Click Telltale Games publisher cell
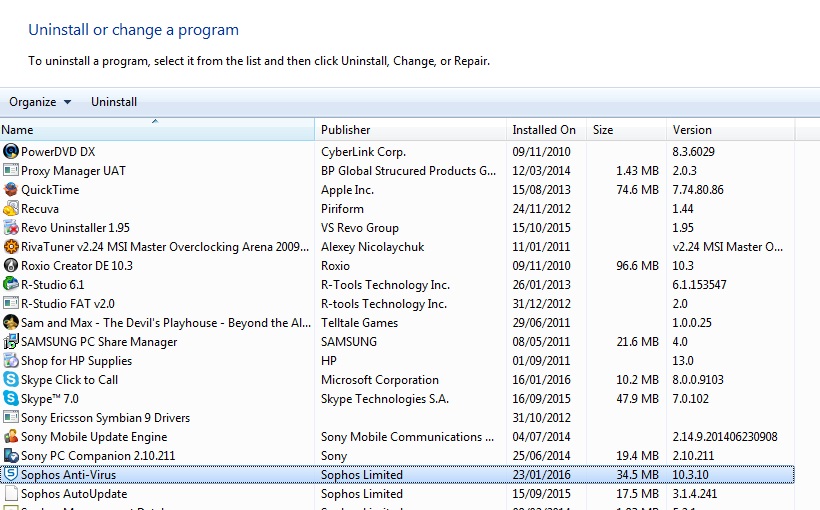The height and width of the screenshot is (510, 820). (x=359, y=323)
